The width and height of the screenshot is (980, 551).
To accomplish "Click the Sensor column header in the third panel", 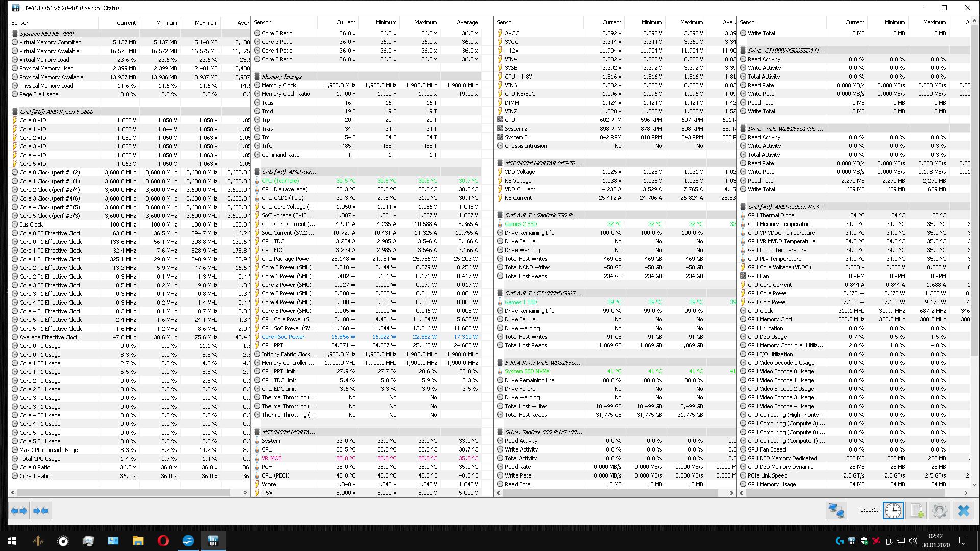I will [x=505, y=22].
